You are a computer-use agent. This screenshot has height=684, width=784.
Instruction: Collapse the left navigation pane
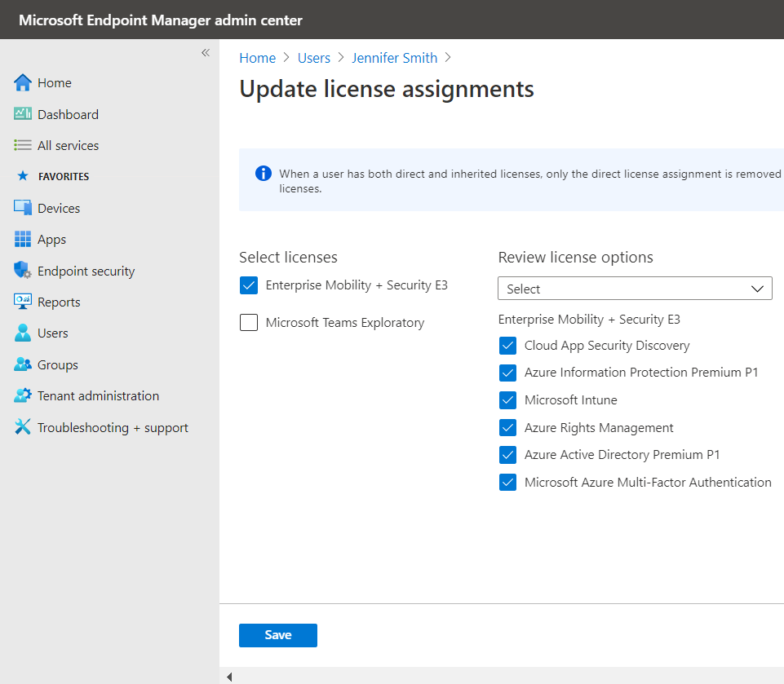pyautogui.click(x=205, y=52)
